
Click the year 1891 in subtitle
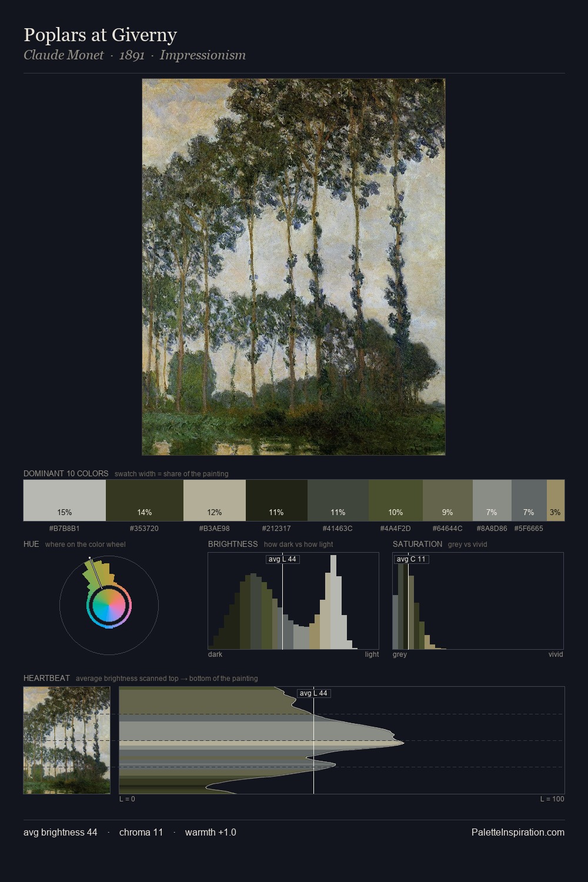click(132, 55)
